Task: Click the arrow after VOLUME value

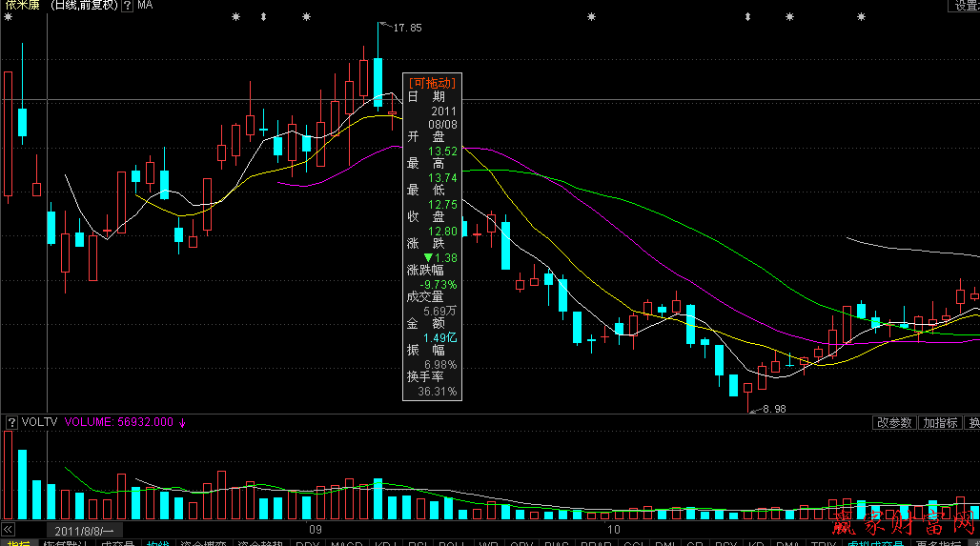Action: click(x=182, y=421)
